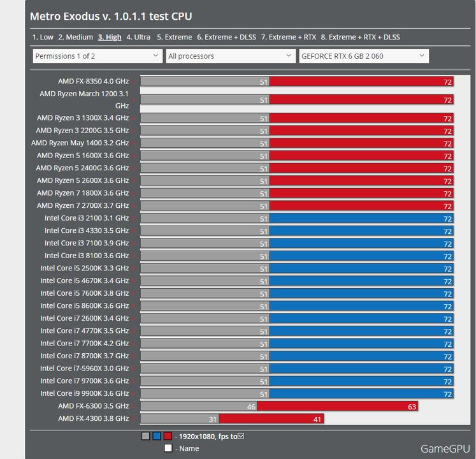Remove AMD FX-8350 row using red X
The width and height of the screenshot is (476, 459).
(134, 82)
